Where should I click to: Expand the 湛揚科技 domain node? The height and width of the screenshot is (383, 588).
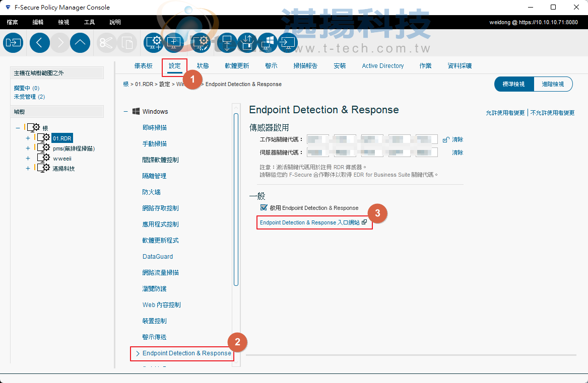(x=28, y=169)
